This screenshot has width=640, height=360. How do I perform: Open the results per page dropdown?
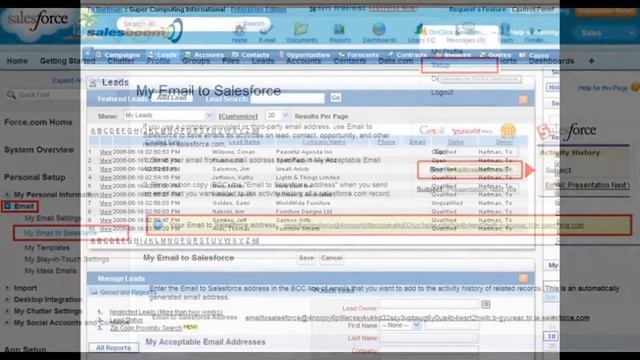pyautogui.click(x=277, y=116)
